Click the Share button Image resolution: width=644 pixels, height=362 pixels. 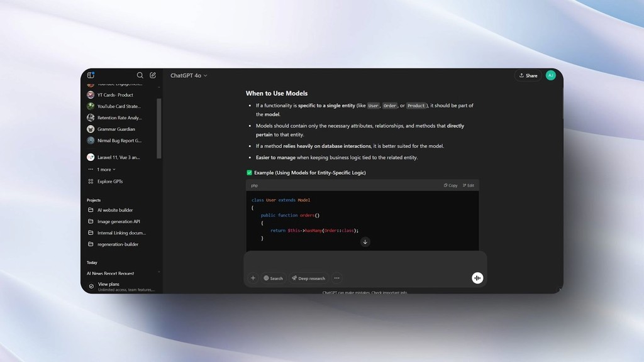click(528, 75)
